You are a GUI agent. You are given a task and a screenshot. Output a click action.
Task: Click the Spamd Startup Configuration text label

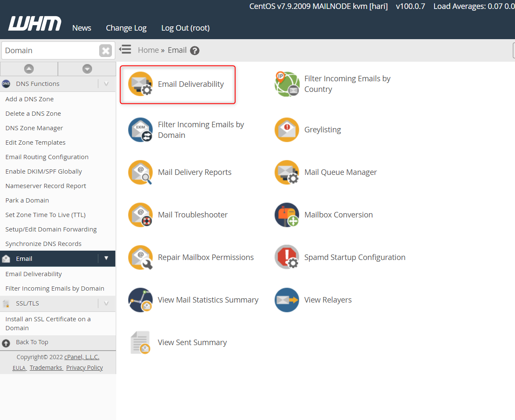click(x=355, y=257)
